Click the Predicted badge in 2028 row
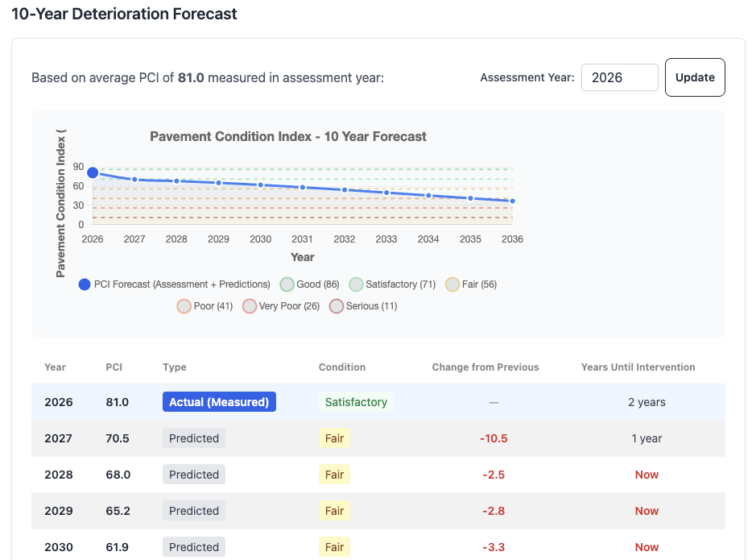Viewport: 756px width, 560px height. pyautogui.click(x=194, y=474)
